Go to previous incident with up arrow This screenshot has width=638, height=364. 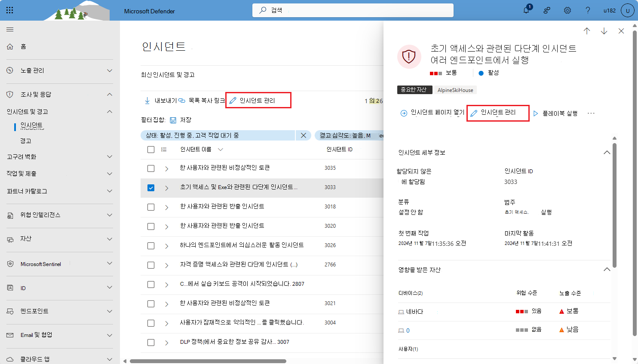(587, 31)
